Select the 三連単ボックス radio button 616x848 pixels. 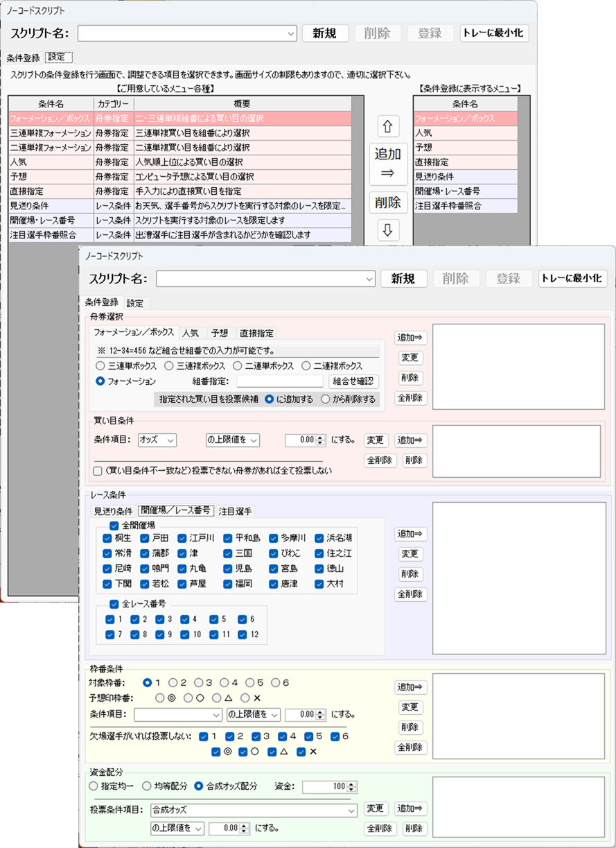101,366
